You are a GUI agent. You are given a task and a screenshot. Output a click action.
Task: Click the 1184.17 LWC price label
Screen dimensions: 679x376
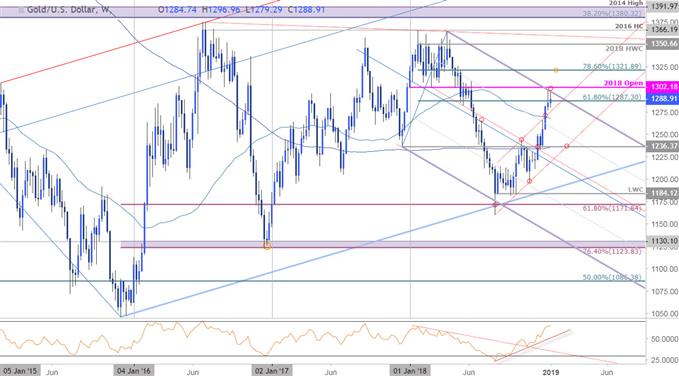click(662, 193)
